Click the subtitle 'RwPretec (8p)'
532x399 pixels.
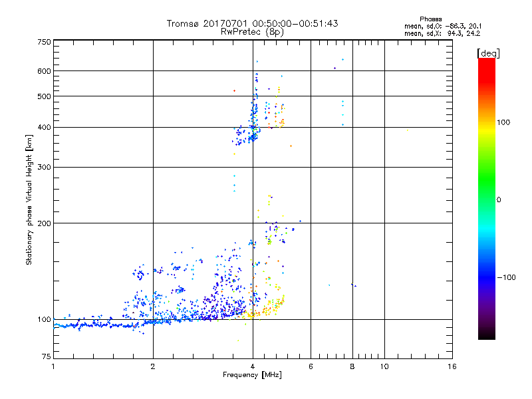click(x=252, y=32)
